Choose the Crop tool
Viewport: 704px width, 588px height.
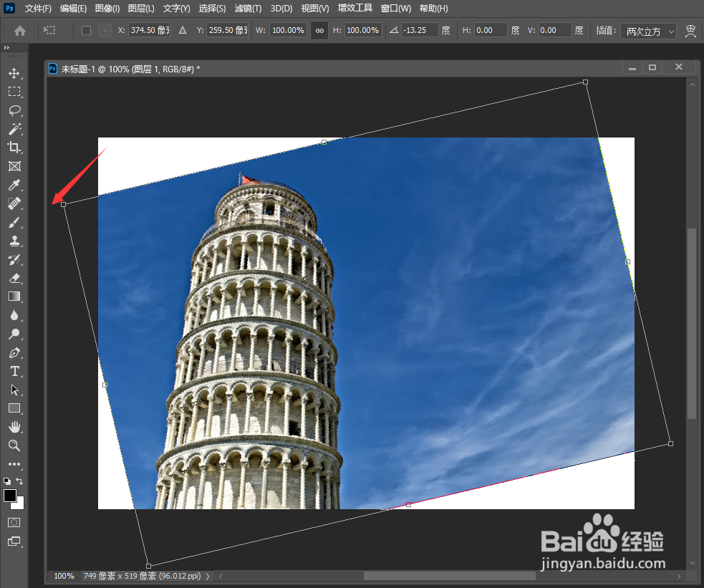click(x=14, y=148)
